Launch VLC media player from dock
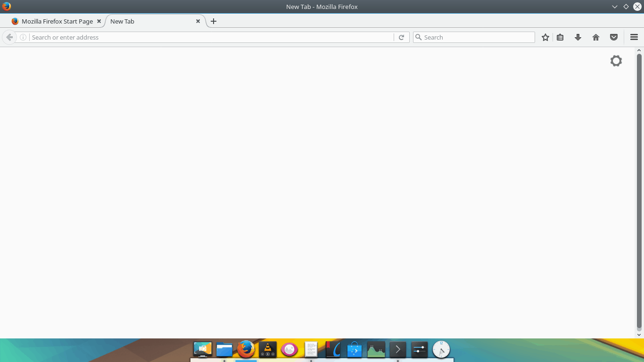The height and width of the screenshot is (362, 644). 268,350
